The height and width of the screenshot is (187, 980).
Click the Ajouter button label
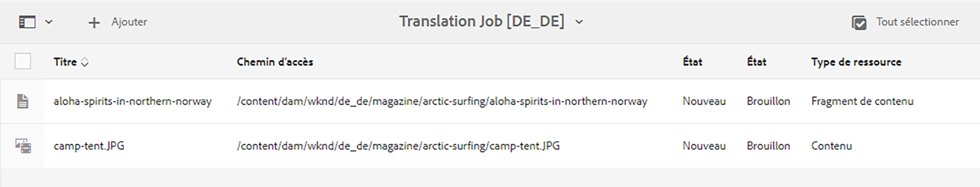[129, 22]
